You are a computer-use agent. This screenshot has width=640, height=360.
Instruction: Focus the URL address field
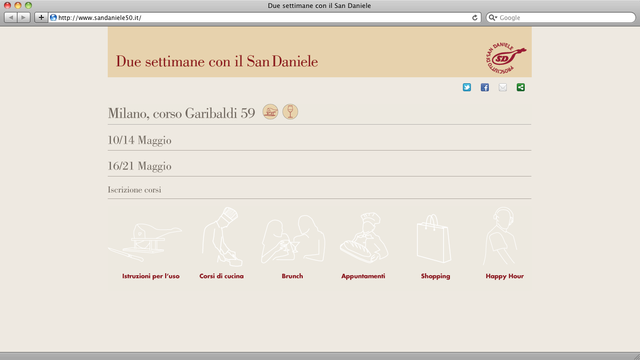pyautogui.click(x=265, y=18)
